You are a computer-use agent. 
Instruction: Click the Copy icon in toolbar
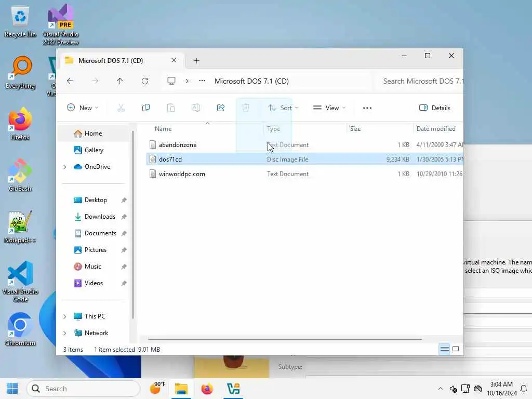[146, 108]
